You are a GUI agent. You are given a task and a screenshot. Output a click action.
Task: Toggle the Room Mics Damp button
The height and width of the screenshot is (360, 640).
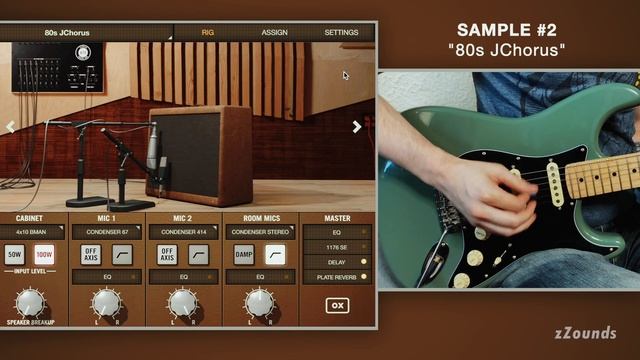coord(244,255)
